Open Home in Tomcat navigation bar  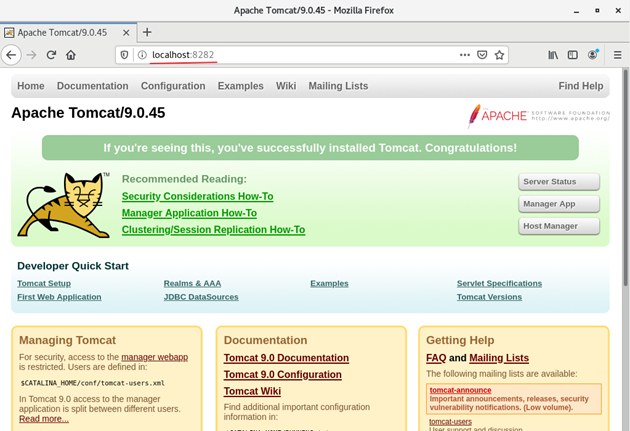[x=31, y=86]
